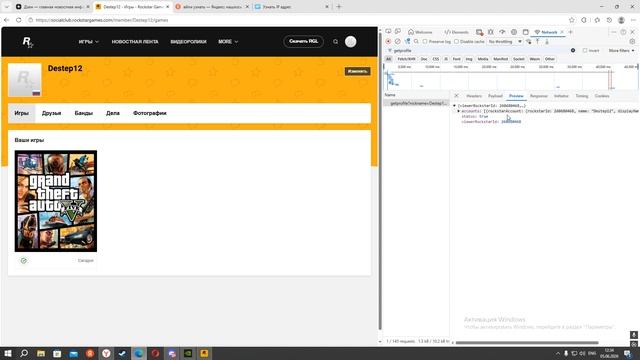The width and height of the screenshot is (640, 360).
Task: Open the Application tool icon in DevTools
Action: click(526, 32)
